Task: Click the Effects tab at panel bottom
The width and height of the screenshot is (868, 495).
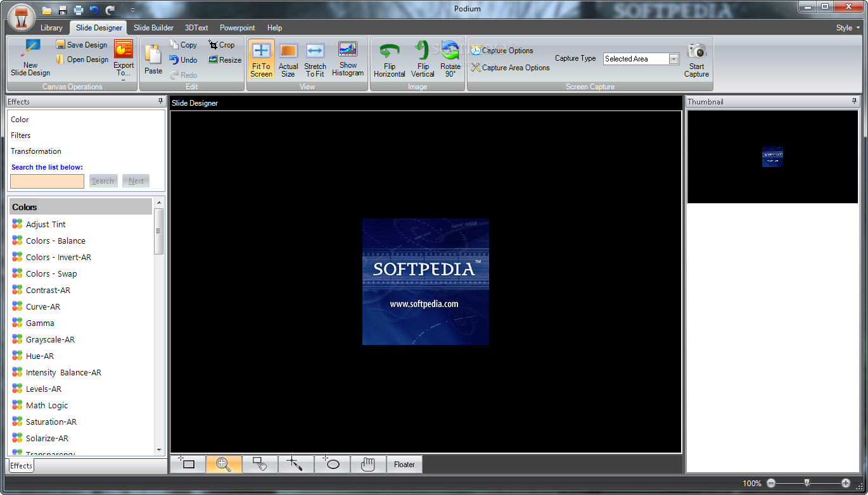Action: [x=21, y=466]
